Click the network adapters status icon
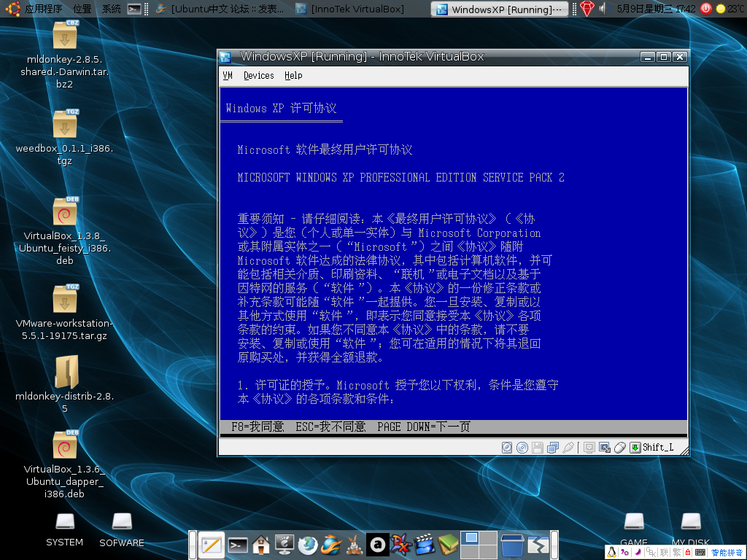 pyautogui.click(x=553, y=448)
